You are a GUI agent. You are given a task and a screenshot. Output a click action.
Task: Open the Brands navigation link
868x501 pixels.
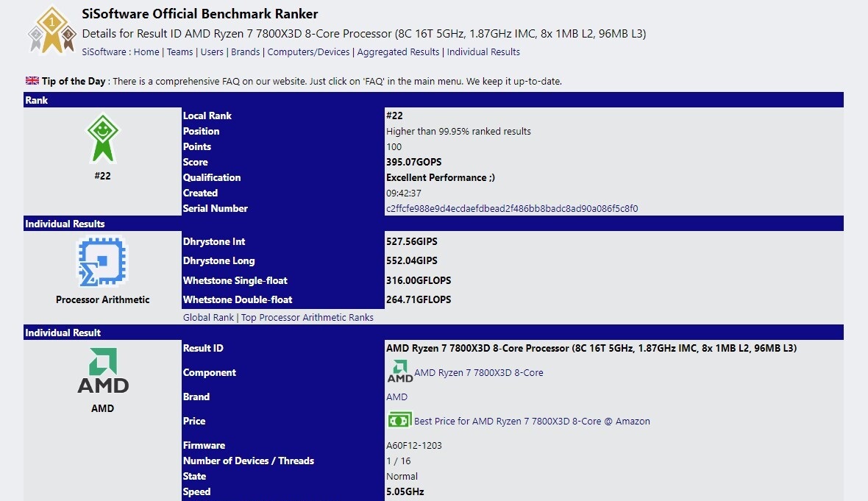point(245,52)
